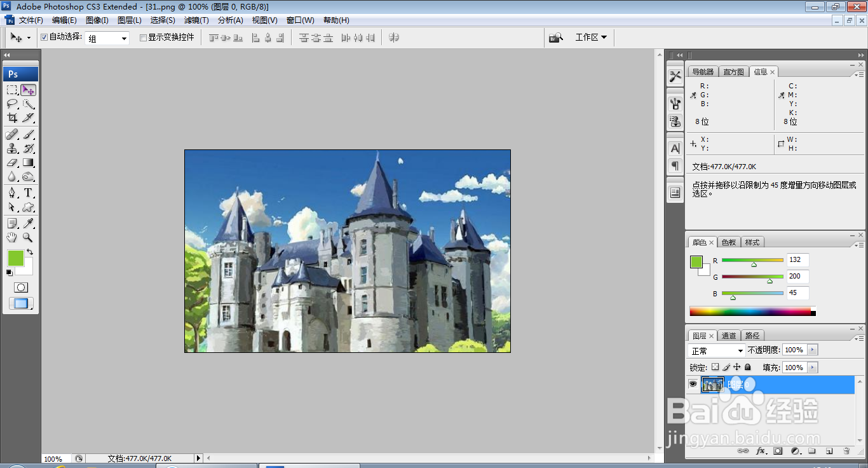The height and width of the screenshot is (468, 868).
Task: Click the add layer style fx button
Action: click(761, 451)
